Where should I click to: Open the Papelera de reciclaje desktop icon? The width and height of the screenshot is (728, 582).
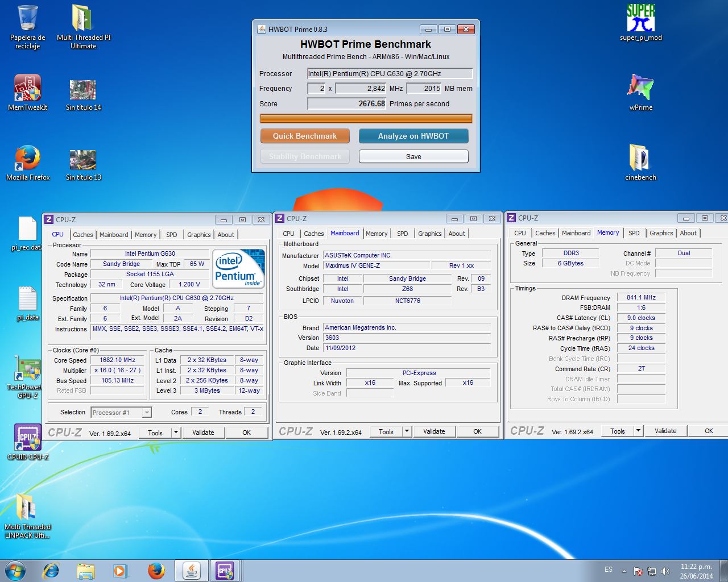(x=27, y=27)
